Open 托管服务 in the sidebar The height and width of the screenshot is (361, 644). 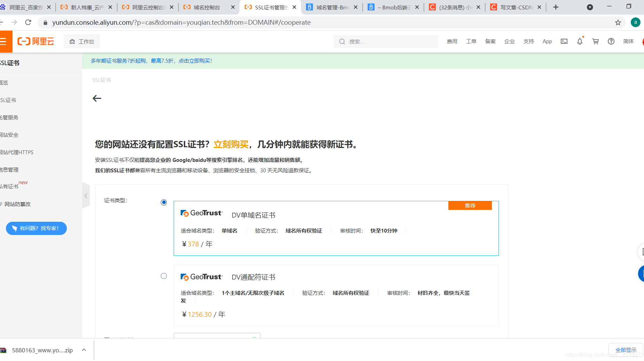click(9, 118)
